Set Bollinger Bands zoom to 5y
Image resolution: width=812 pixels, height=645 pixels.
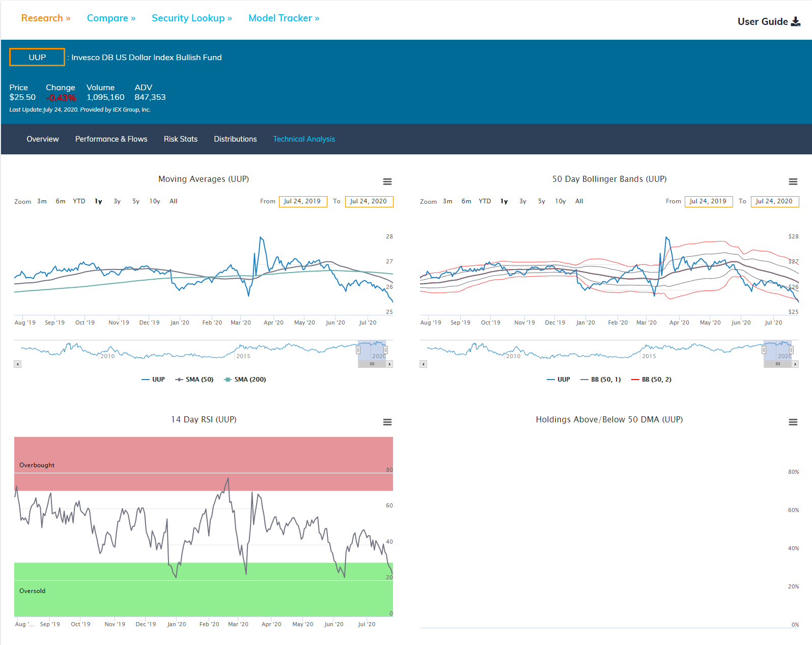click(x=542, y=201)
